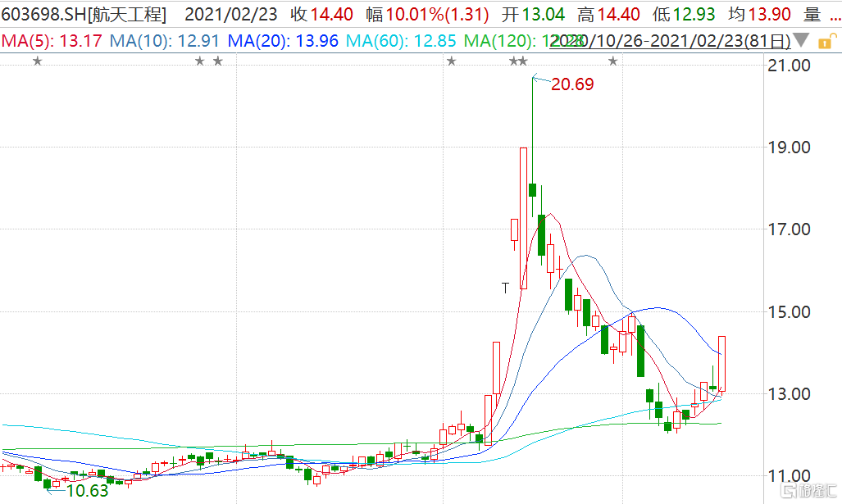Select the MA(10): 12.91 indicator label

pos(165,41)
